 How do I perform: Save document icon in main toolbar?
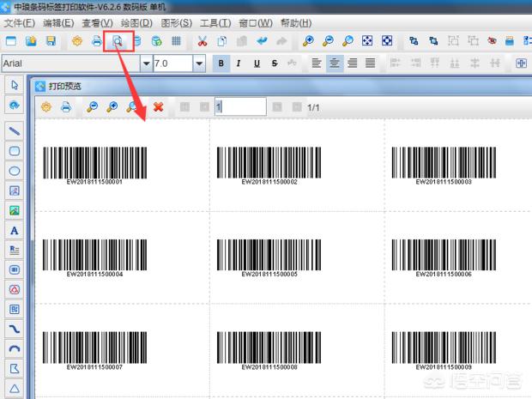pos(51,41)
